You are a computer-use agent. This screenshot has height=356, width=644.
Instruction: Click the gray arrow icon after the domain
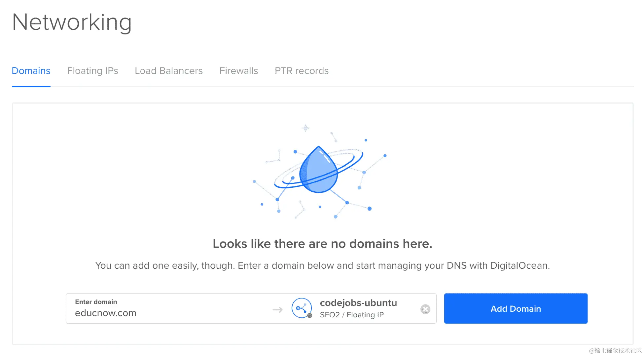278,310
